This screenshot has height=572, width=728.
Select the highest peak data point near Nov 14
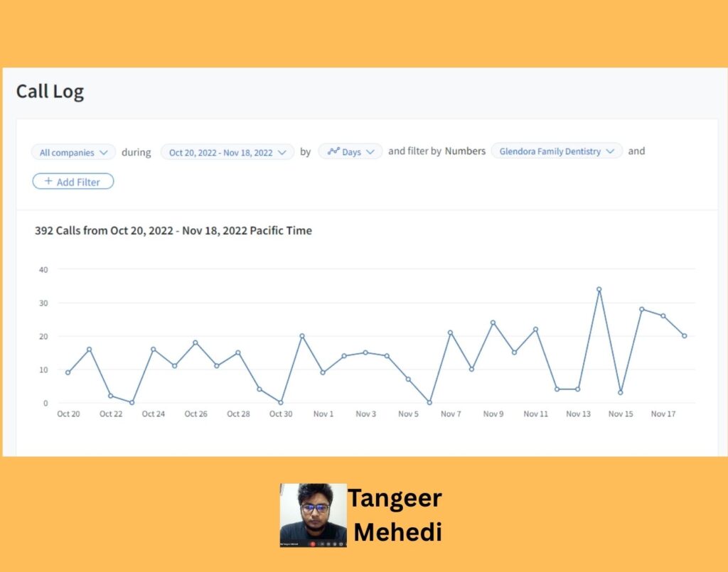click(x=599, y=289)
